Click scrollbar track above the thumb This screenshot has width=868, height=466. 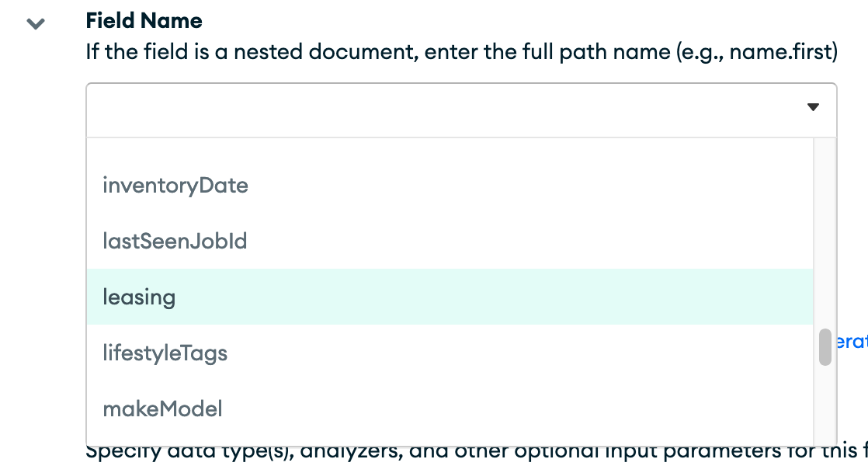pyautogui.click(x=825, y=233)
